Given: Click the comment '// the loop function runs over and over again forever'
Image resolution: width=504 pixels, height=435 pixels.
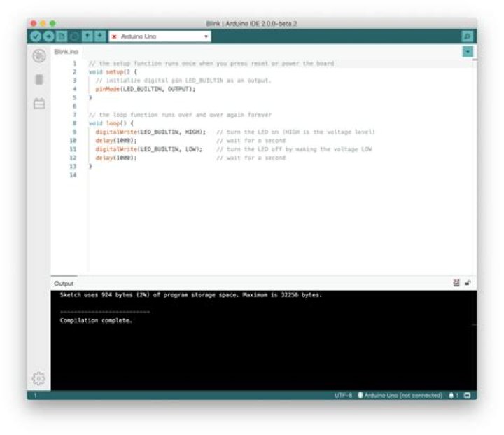Looking at the screenshot, I should [x=180, y=115].
